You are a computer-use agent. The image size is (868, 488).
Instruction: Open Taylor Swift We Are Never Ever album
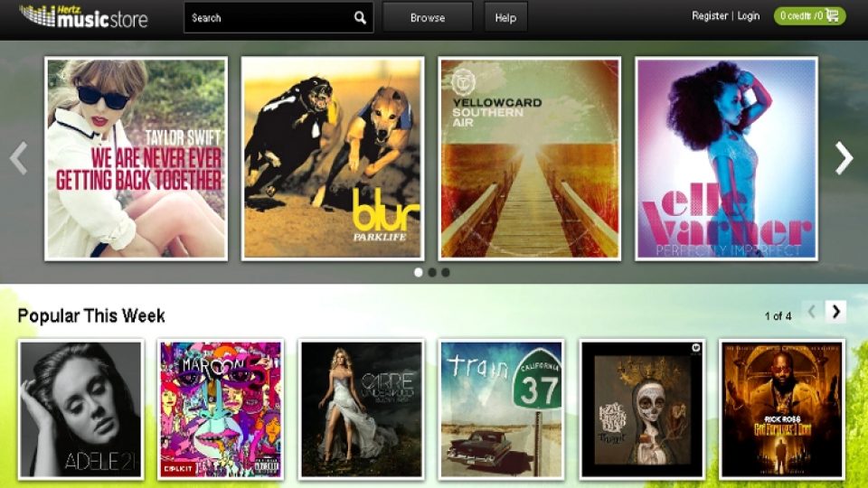coord(137,159)
